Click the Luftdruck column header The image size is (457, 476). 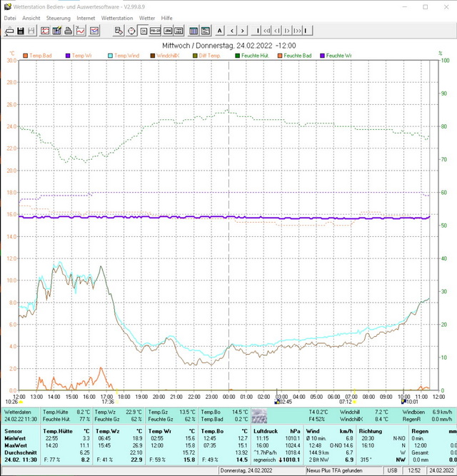(265, 432)
